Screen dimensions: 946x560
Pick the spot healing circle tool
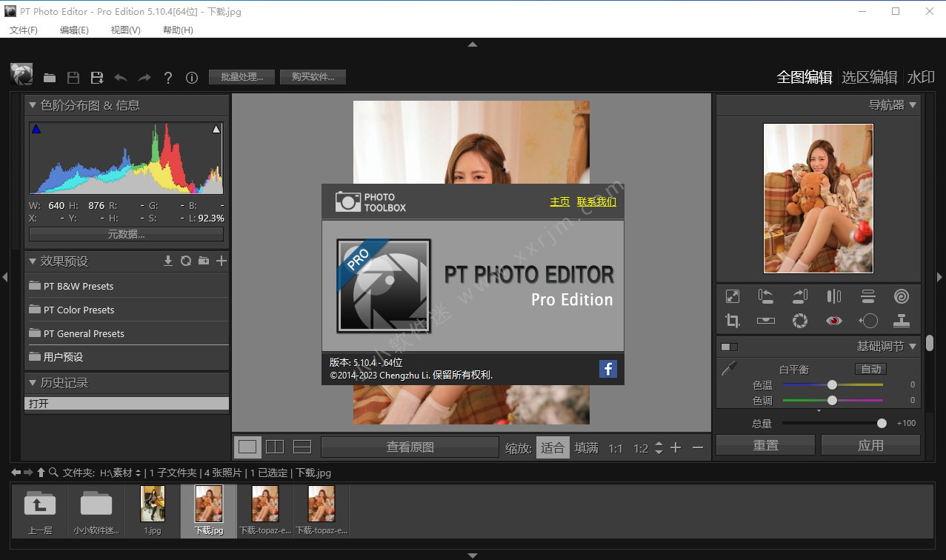pos(868,321)
